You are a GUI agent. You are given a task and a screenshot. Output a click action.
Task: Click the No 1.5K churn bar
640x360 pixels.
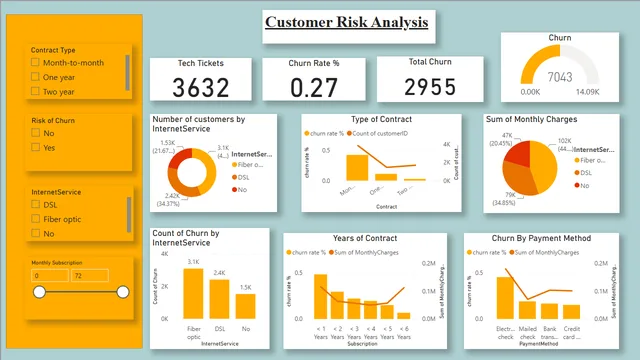[246, 306]
